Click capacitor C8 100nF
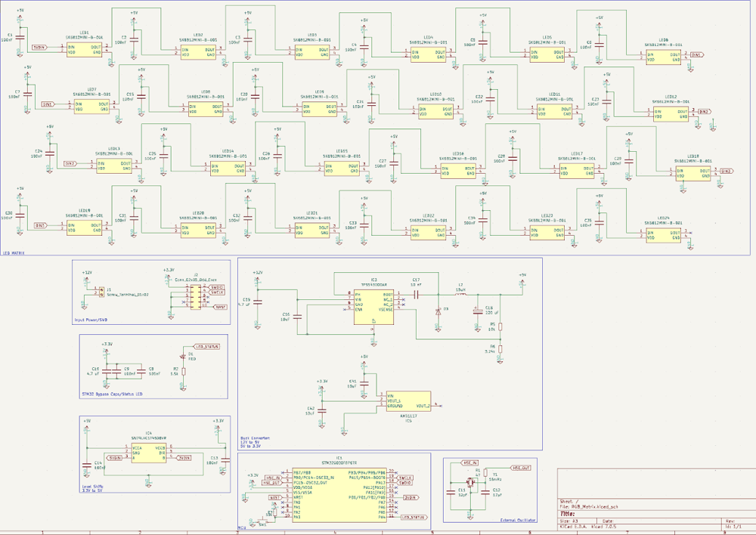The image size is (756, 535). click(141, 372)
